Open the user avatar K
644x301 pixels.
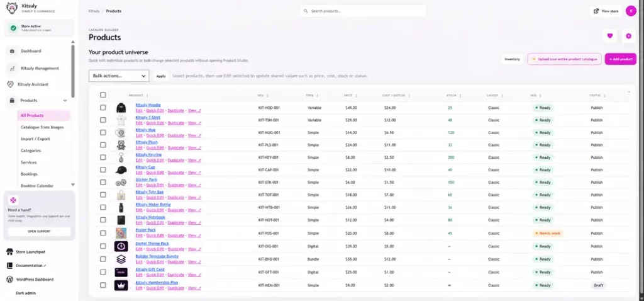(x=631, y=11)
